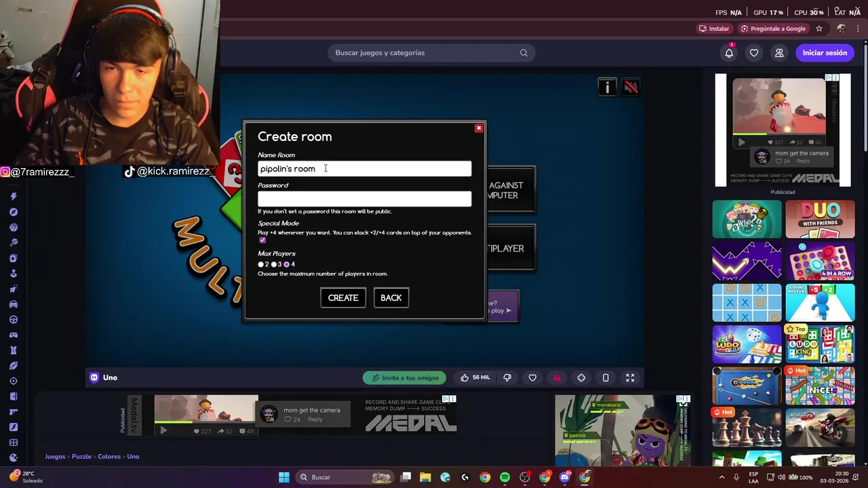
Task: Click the puzzle-piece icon in game bar
Action: pos(581,378)
